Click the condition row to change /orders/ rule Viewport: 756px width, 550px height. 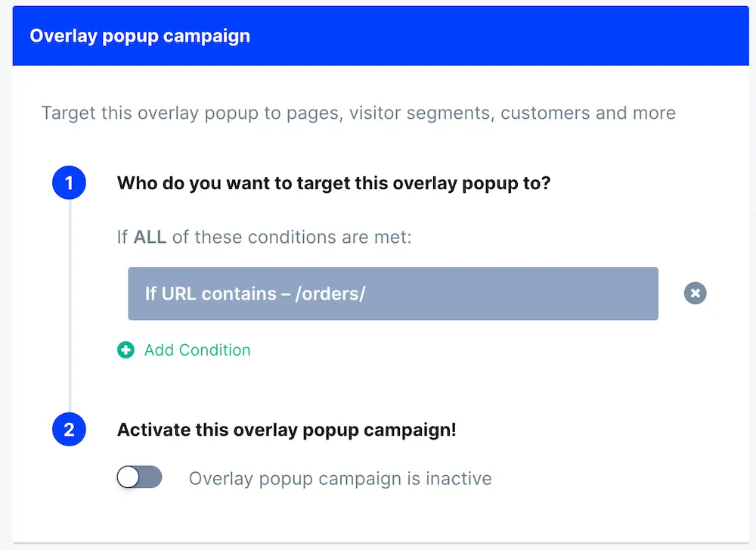pyautogui.click(x=393, y=293)
